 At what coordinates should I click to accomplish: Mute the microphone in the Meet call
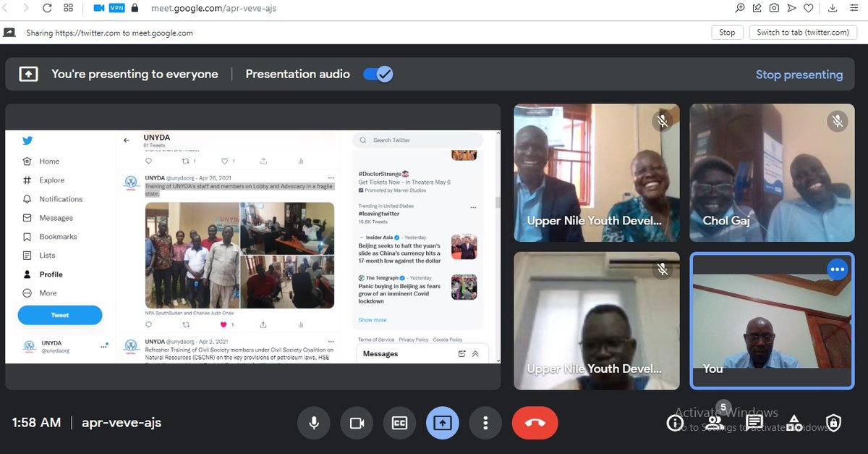[314, 423]
